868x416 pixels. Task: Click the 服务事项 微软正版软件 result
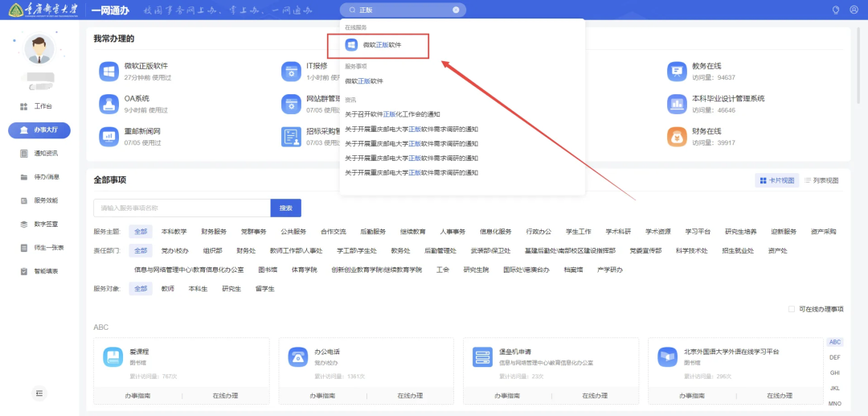[x=364, y=81]
